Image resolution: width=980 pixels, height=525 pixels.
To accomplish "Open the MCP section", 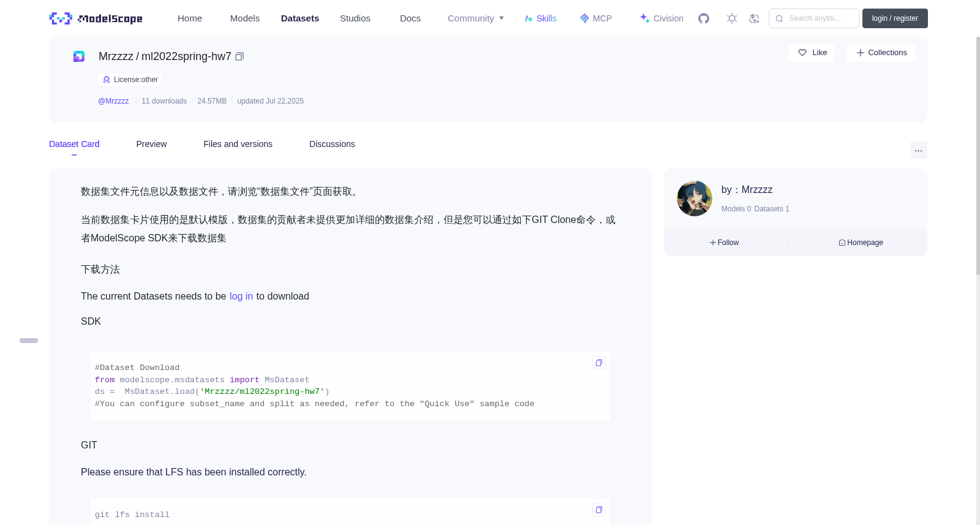I will 596,18.
